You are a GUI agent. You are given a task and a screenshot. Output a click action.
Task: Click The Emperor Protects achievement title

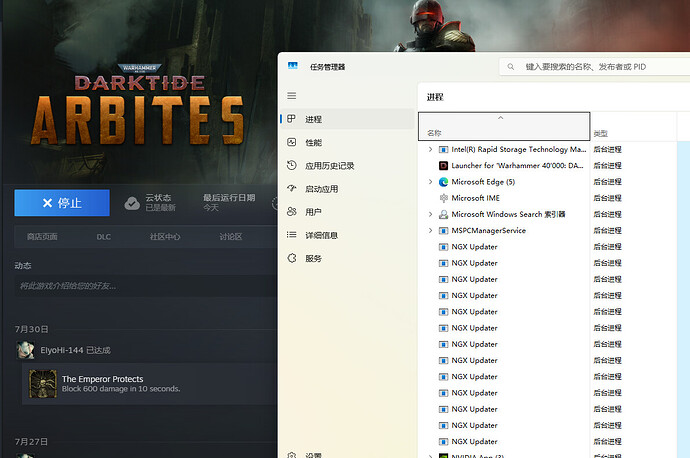pos(103,379)
